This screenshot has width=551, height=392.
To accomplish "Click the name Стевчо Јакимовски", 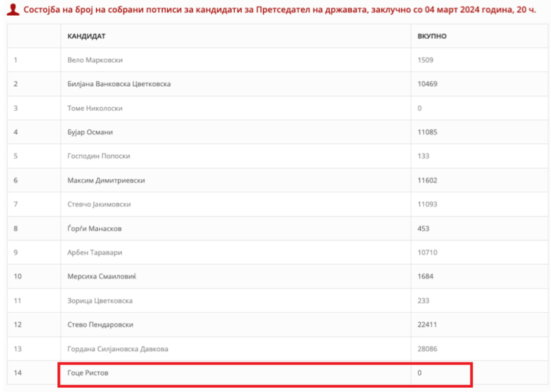I will pos(99,205).
